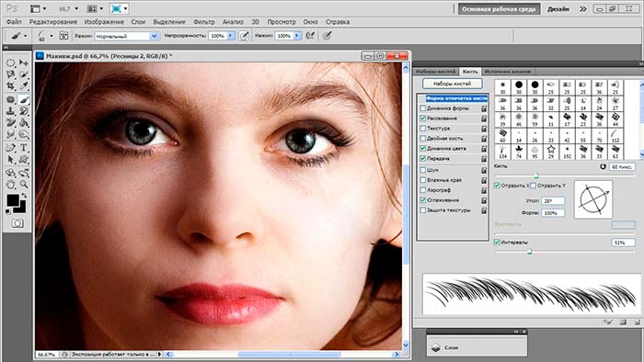Open Фильтр menu
644x362 pixels.
point(203,22)
